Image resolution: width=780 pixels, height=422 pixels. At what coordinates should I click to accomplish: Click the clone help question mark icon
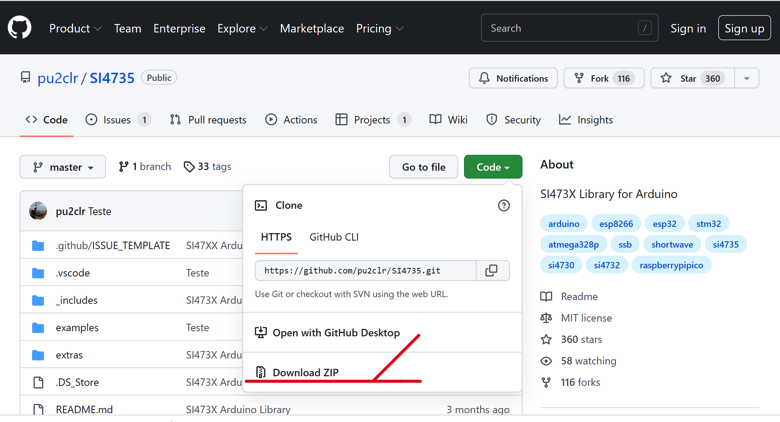[x=503, y=206]
